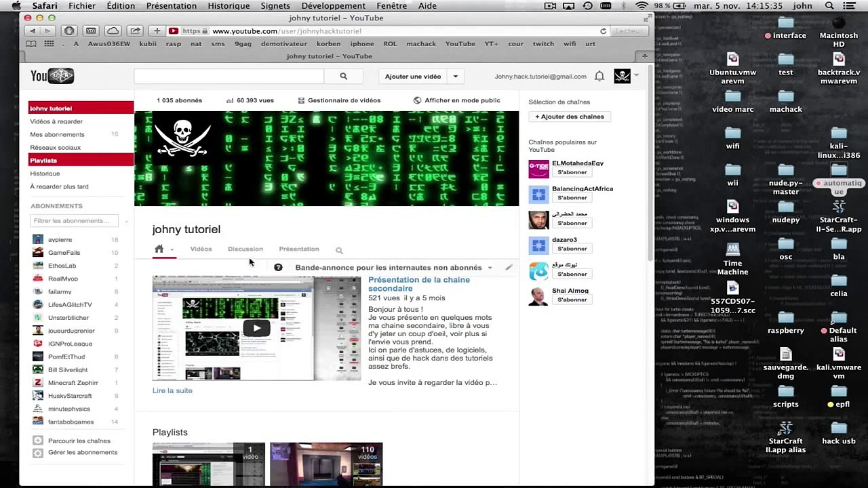Screen dimensions: 868x488
Task: Click the home icon channel tab
Action: click(159, 249)
